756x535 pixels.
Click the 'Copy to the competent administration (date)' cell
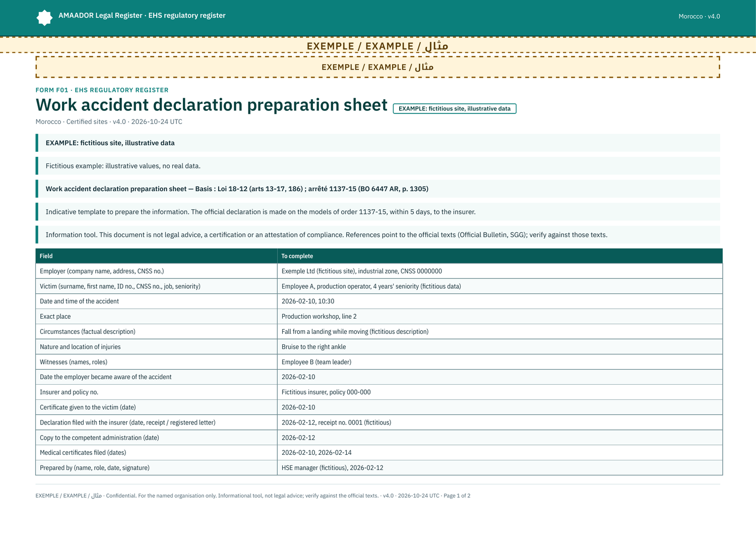[157, 438]
